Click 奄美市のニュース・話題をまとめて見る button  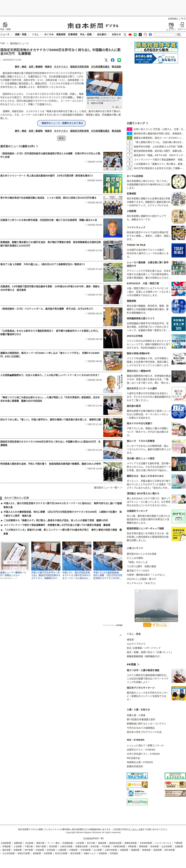pos(61,123)
